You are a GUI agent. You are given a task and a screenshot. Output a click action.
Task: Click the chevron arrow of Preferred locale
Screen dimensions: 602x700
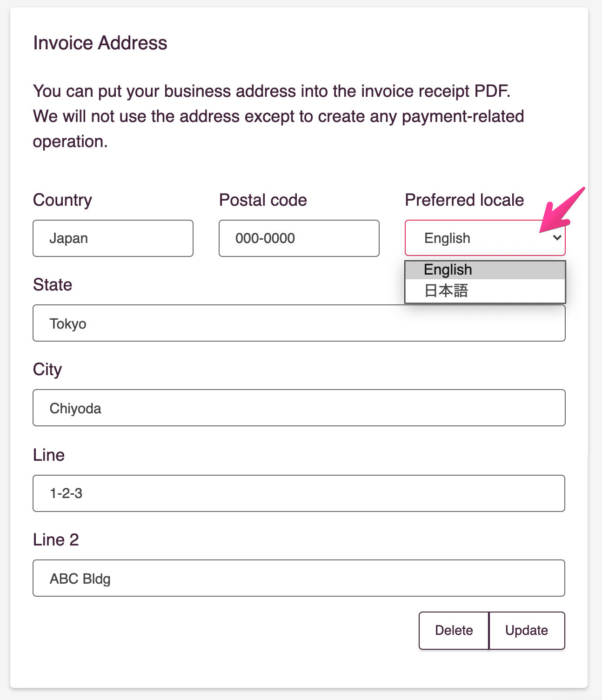click(x=557, y=238)
